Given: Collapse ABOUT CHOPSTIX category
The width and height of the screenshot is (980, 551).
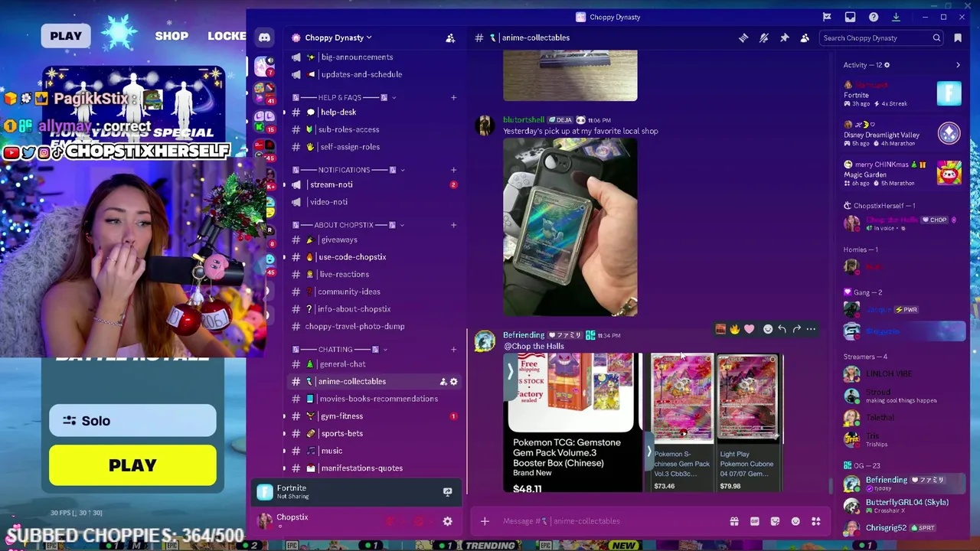Looking at the screenshot, I should point(348,225).
